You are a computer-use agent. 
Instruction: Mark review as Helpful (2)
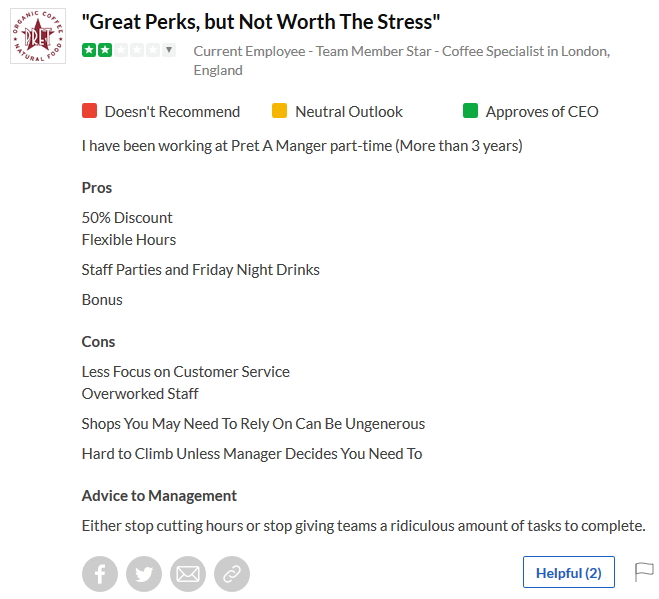[568, 573]
